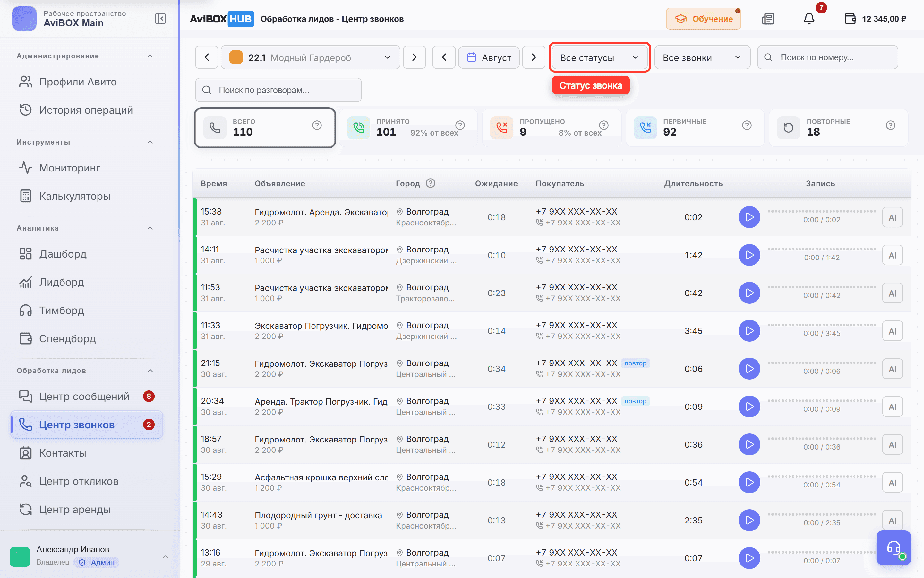Open Центр сообщений in sidebar

[87, 397]
